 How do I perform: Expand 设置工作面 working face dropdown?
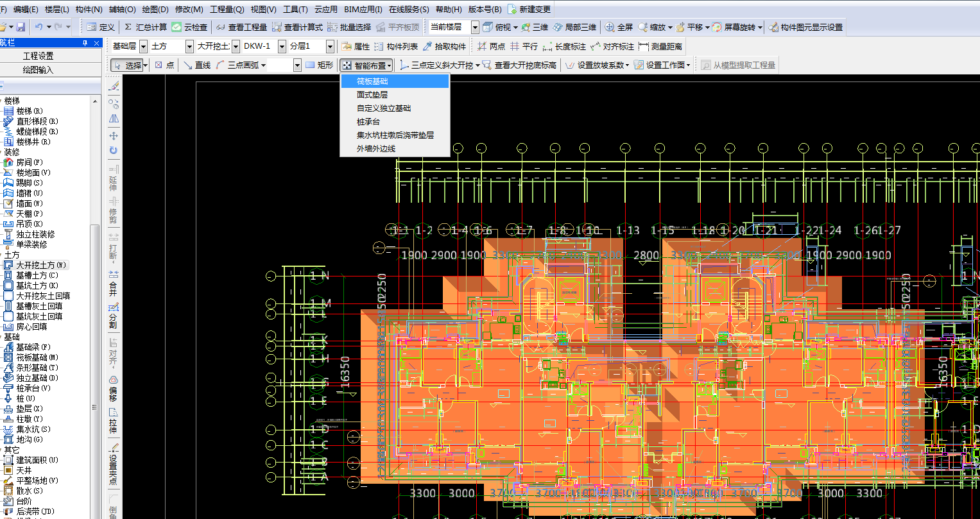tap(688, 65)
